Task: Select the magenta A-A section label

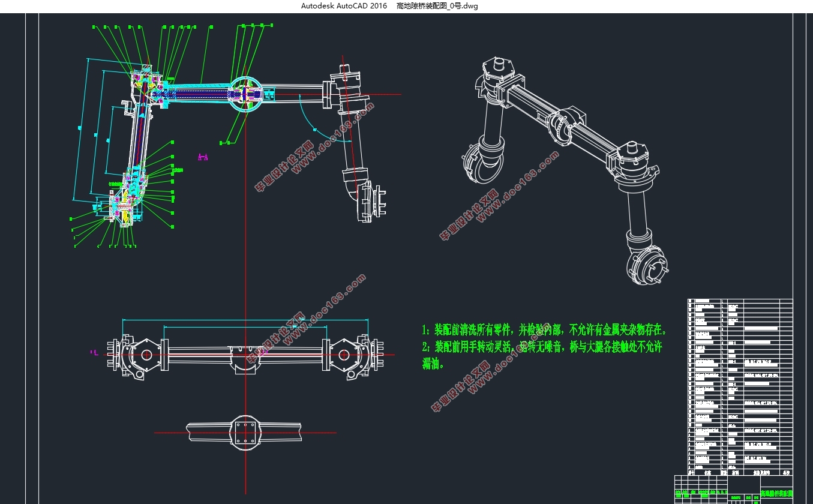Action: tap(203, 157)
